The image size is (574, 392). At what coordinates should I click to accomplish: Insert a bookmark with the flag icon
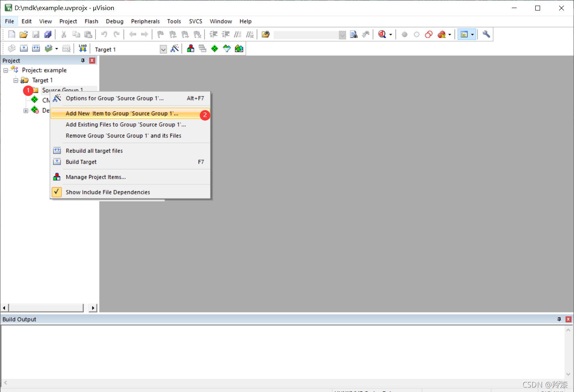point(160,34)
